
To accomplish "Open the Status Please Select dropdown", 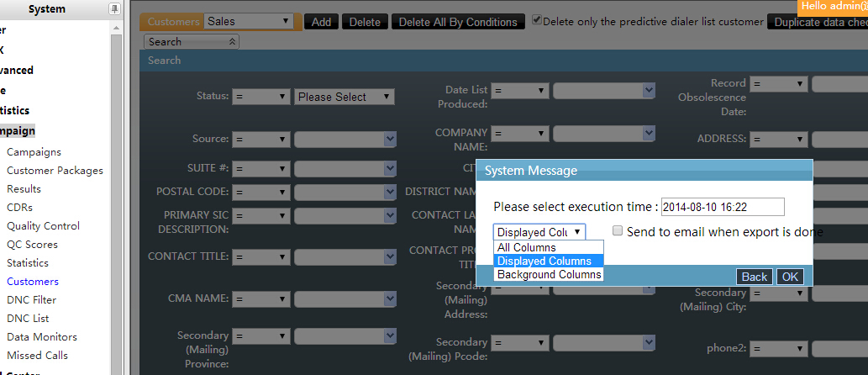I will [x=345, y=97].
